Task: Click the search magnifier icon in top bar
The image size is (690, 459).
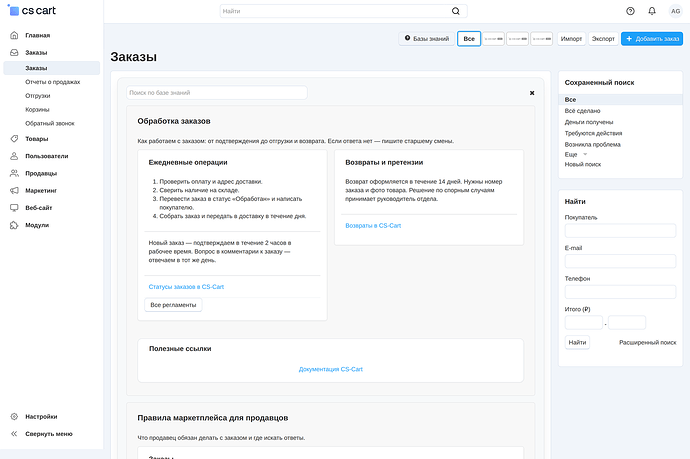Action: point(455,11)
